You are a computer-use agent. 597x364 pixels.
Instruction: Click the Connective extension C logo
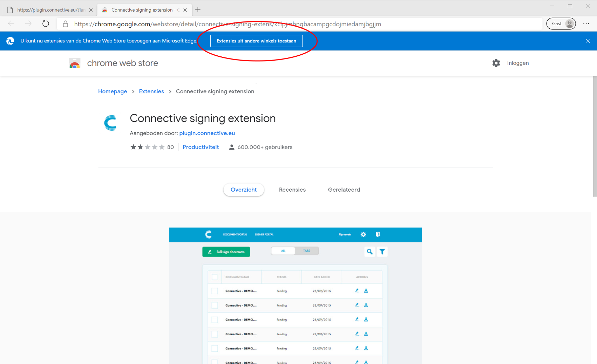(x=110, y=123)
